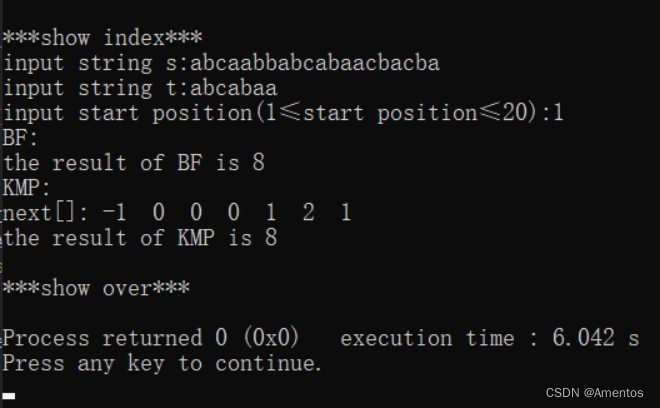Screen dimensions: 660x408
Task: Click the input string t value abcabaa
Action: (234, 88)
